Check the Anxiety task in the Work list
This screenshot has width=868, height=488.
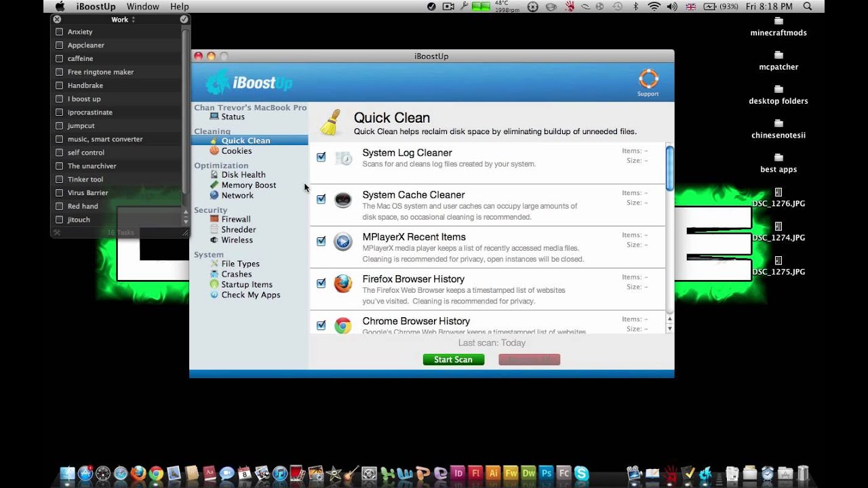pyautogui.click(x=60, y=32)
